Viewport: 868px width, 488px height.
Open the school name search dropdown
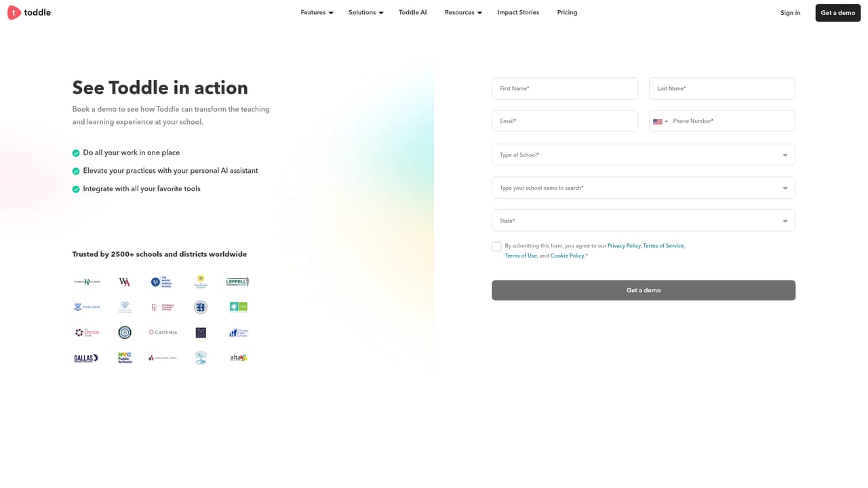(644, 188)
